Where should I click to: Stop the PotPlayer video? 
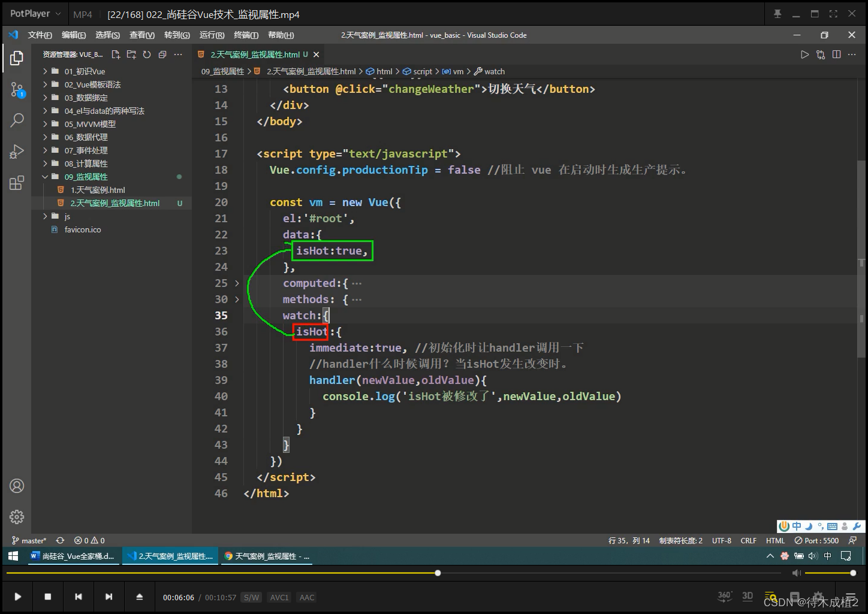(x=48, y=597)
